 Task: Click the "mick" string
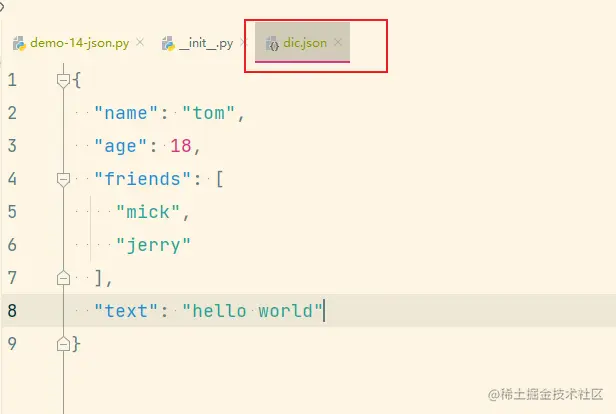[148, 212]
